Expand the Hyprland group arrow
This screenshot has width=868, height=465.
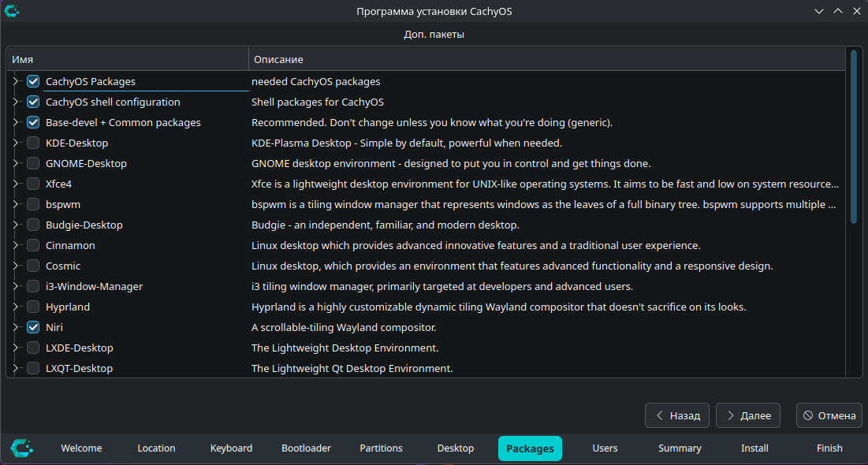tap(16, 307)
